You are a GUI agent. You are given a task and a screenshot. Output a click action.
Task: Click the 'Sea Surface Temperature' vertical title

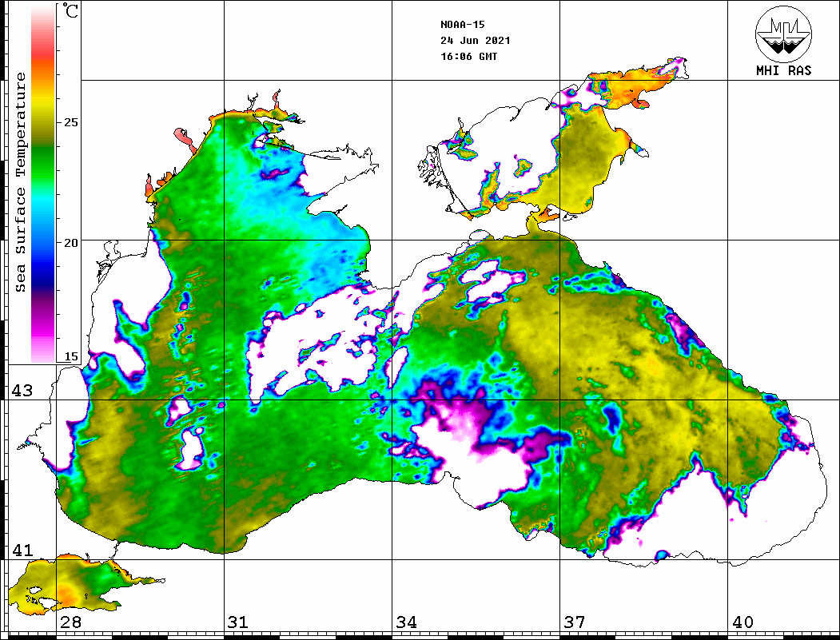pyautogui.click(x=20, y=182)
